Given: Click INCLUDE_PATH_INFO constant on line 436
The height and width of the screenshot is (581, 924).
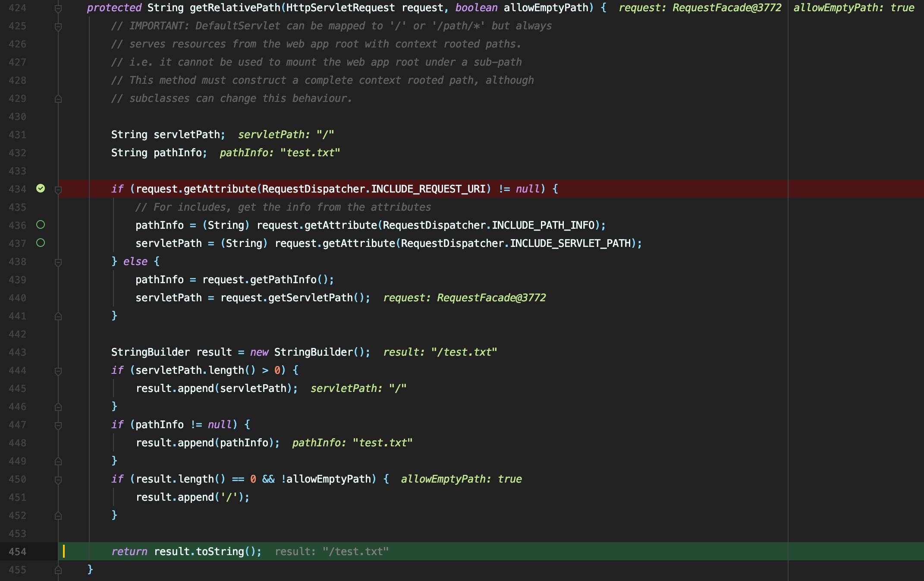Looking at the screenshot, I should (x=543, y=225).
